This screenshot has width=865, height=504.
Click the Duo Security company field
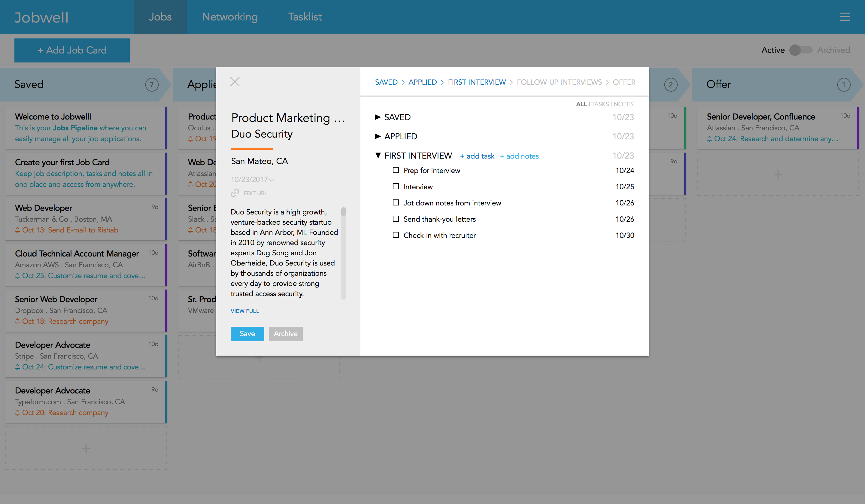pos(262,134)
